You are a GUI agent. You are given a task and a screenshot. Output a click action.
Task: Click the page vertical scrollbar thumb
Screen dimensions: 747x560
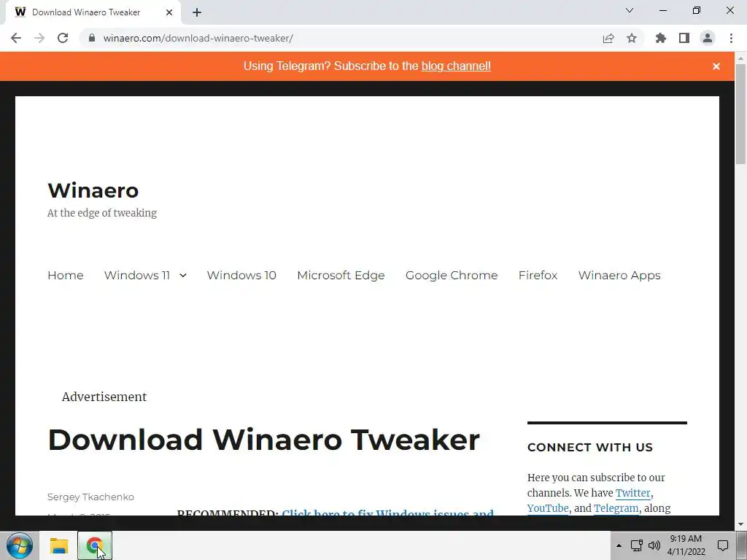pyautogui.click(x=741, y=114)
